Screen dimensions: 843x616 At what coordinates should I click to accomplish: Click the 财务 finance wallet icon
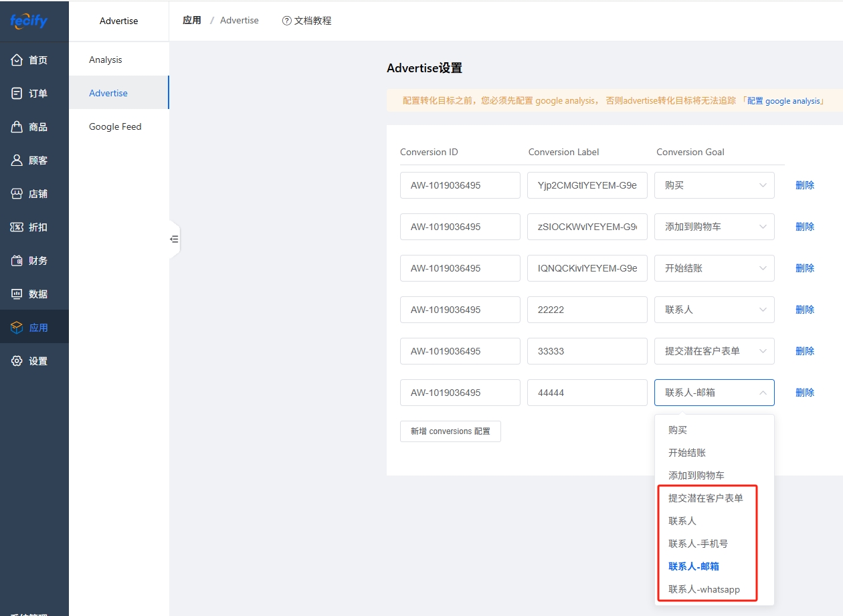pyautogui.click(x=17, y=261)
